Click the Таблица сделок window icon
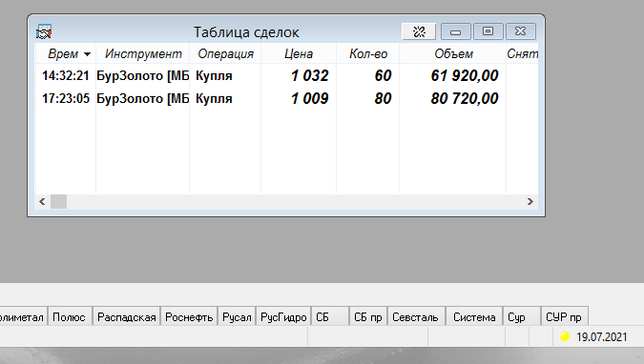Screen dimensions: 644x364 (x=44, y=31)
